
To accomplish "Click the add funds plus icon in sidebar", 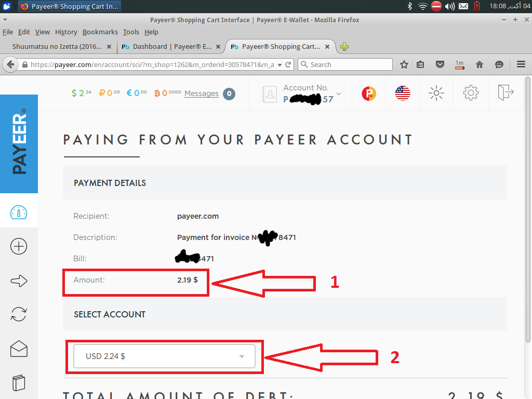I will 19,246.
